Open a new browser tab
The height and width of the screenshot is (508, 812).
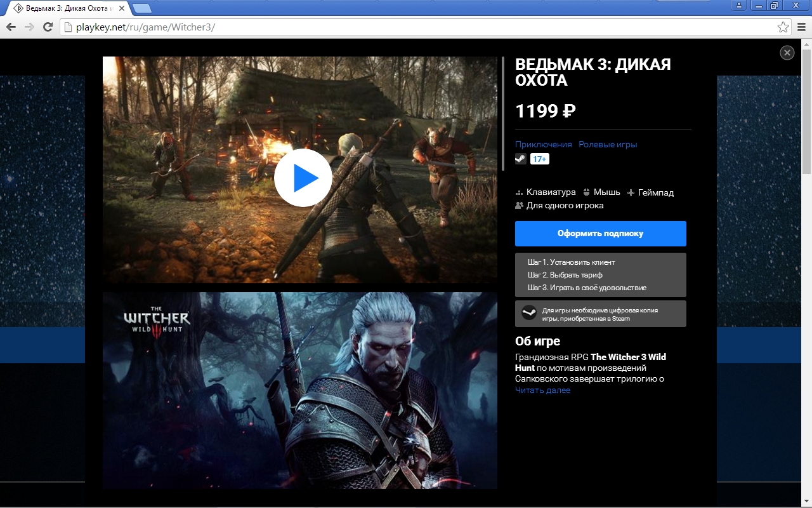pos(142,8)
